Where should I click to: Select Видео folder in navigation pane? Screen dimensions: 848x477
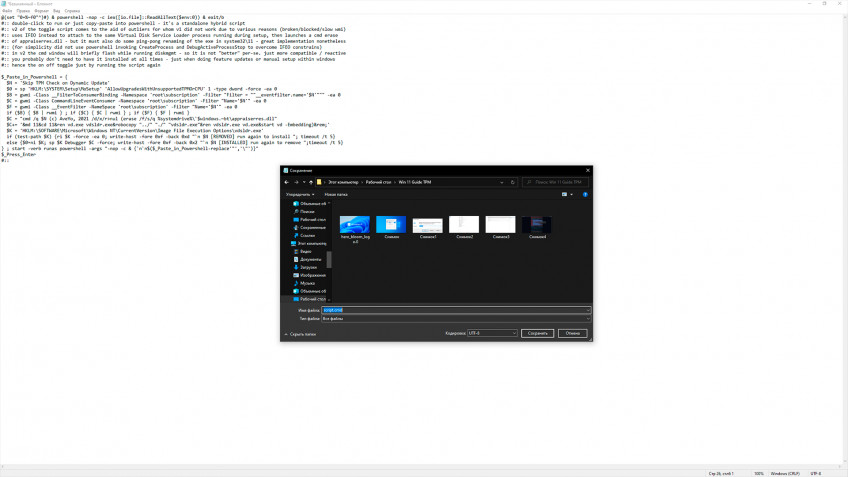tap(306, 251)
